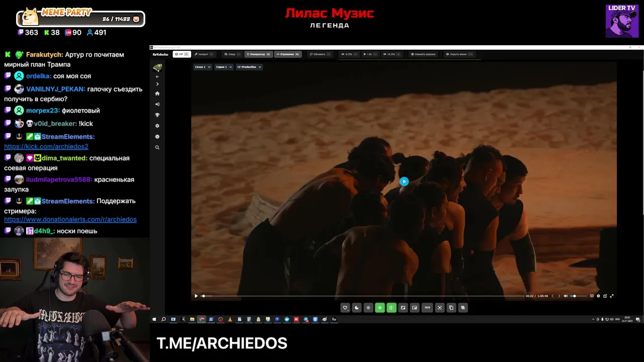
Task: Enter fullscreen from the player controls
Action: [612, 296]
